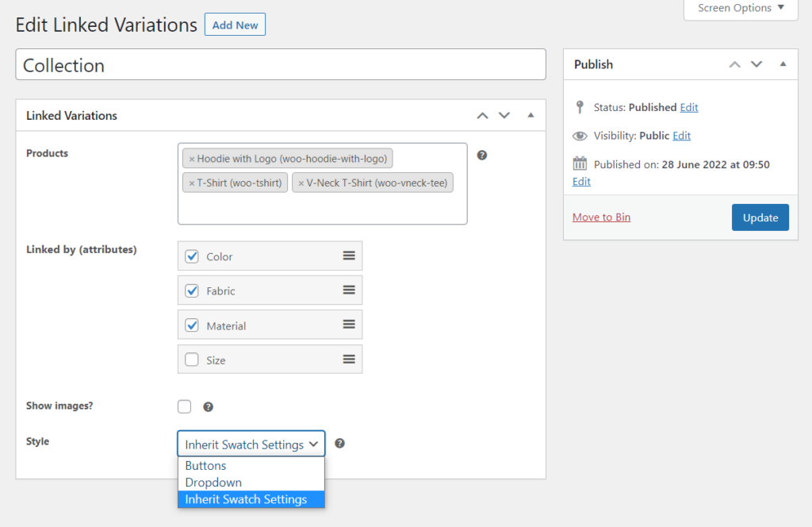
Task: Choose Dropdown option in style list
Action: pos(213,483)
